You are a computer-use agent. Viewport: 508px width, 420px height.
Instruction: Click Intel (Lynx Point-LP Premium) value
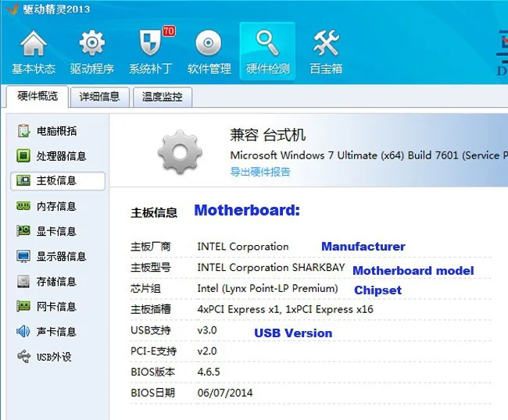[267, 288]
